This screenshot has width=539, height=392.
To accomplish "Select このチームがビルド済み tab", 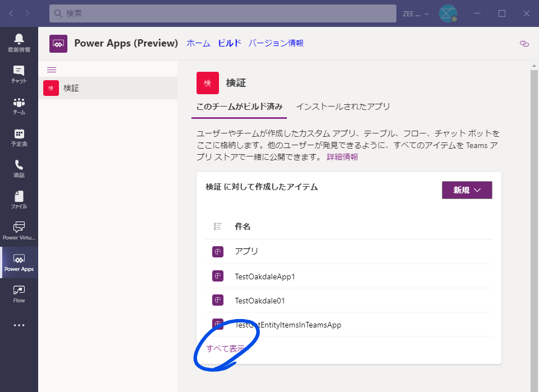I will coord(239,107).
